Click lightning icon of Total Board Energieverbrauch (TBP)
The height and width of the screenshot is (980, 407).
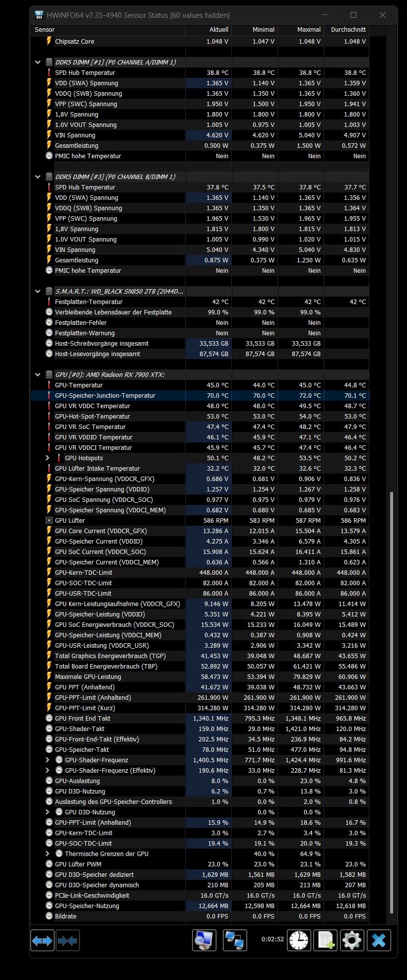pos(49,667)
